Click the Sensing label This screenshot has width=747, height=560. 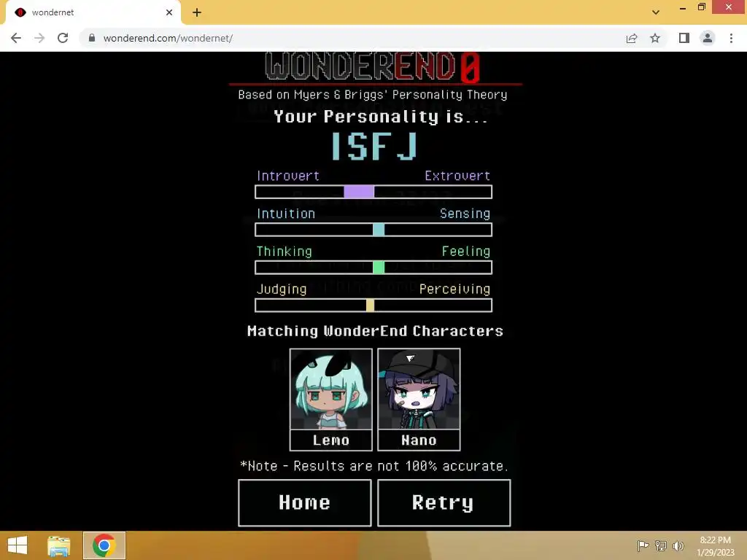click(465, 214)
